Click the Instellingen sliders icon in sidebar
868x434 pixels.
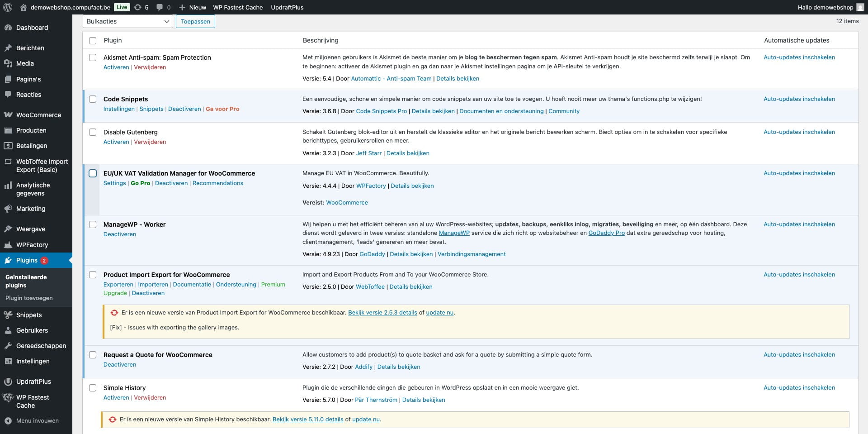(8, 361)
